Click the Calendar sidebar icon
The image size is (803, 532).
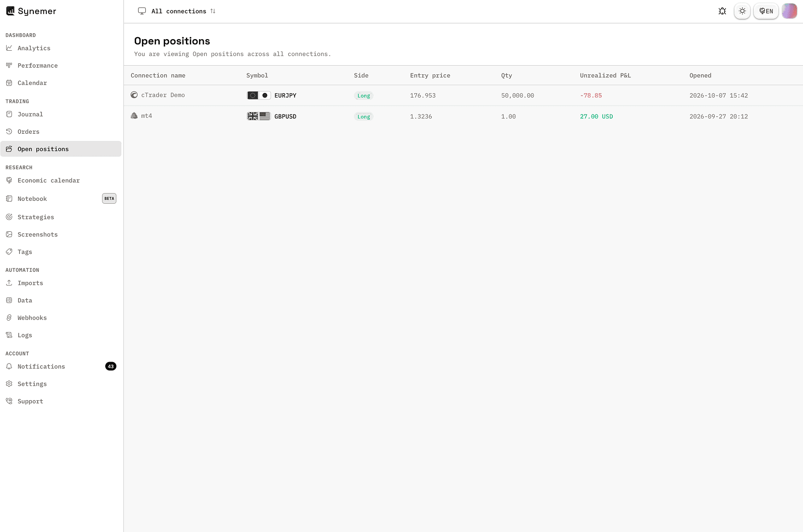[x=9, y=83]
